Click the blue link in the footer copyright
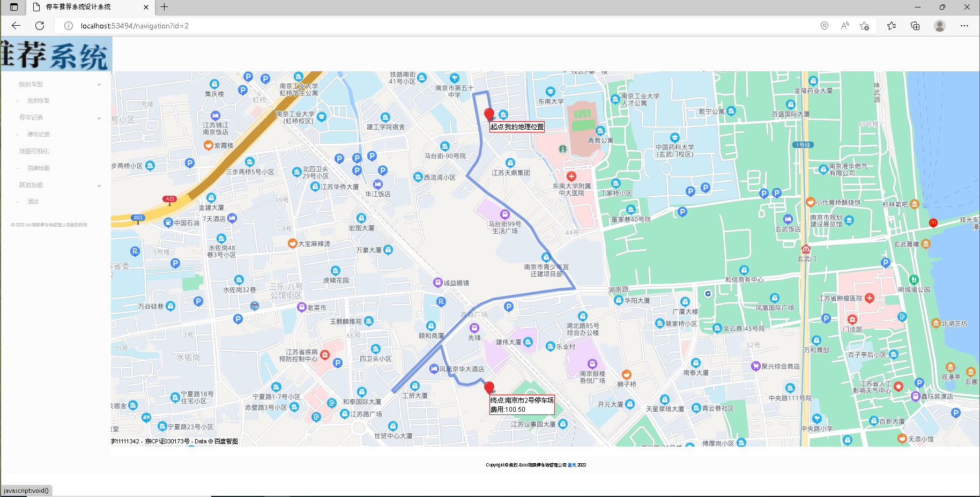Image resolution: width=980 pixels, height=497 pixels. (x=572, y=465)
